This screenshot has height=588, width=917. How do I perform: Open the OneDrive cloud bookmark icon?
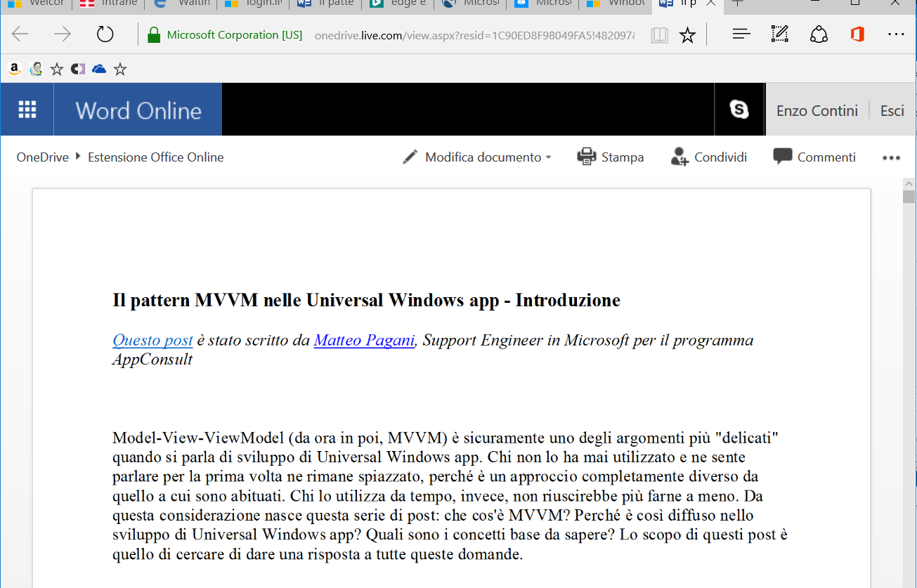pos(99,69)
